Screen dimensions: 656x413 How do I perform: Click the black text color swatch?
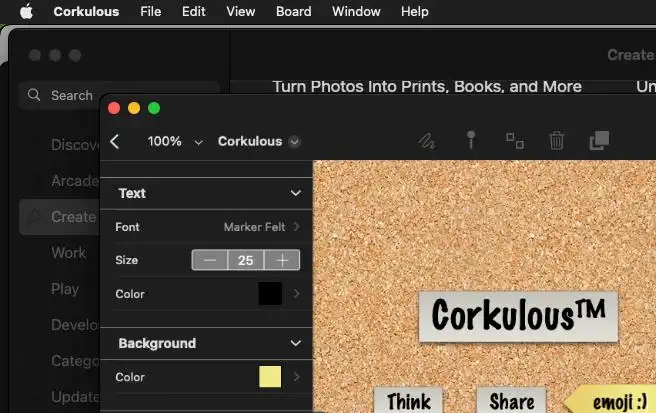[x=270, y=294]
